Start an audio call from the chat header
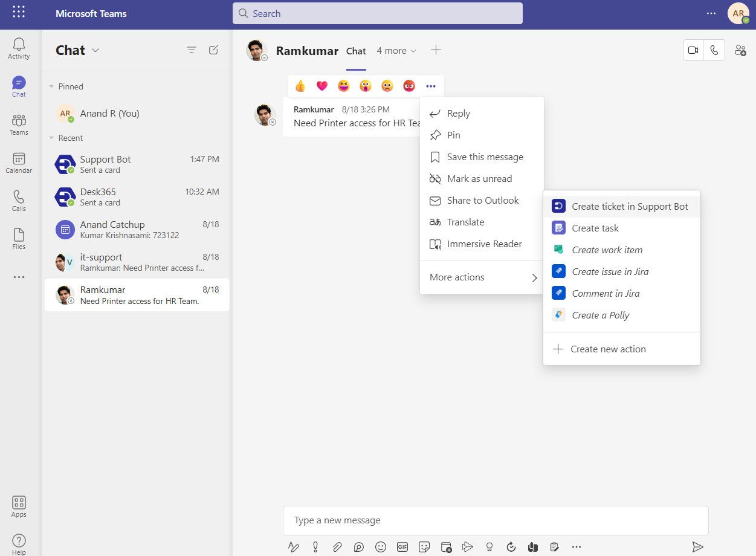Viewport: 756px width, 556px height. [714, 50]
